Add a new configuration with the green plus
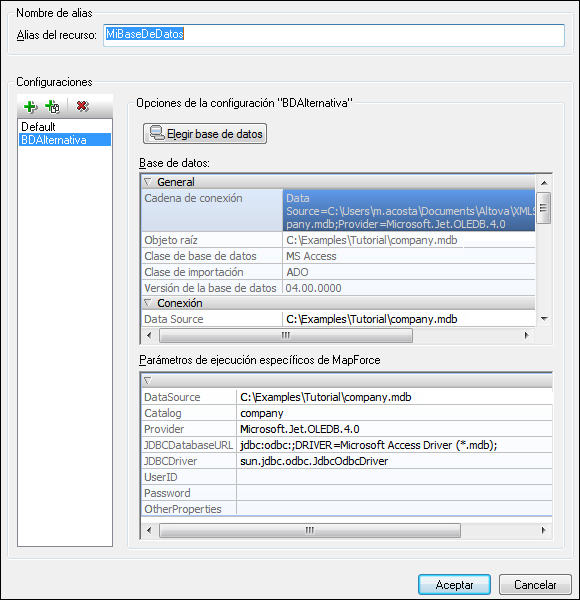Screen dimensions: 580x600 click(30, 107)
